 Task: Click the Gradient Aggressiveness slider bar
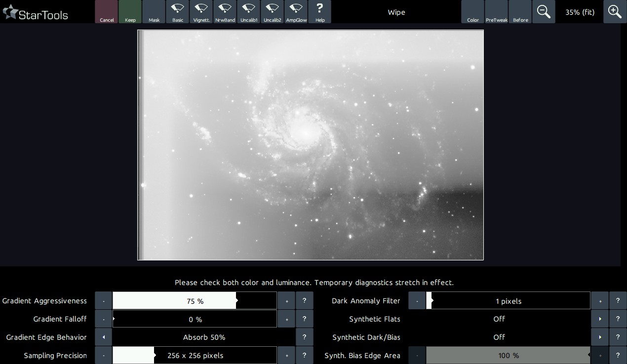(195, 301)
